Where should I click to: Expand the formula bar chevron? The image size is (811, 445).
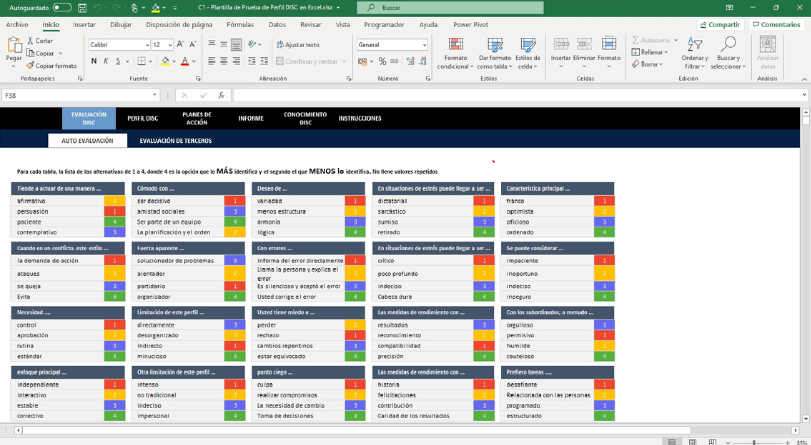pos(804,95)
